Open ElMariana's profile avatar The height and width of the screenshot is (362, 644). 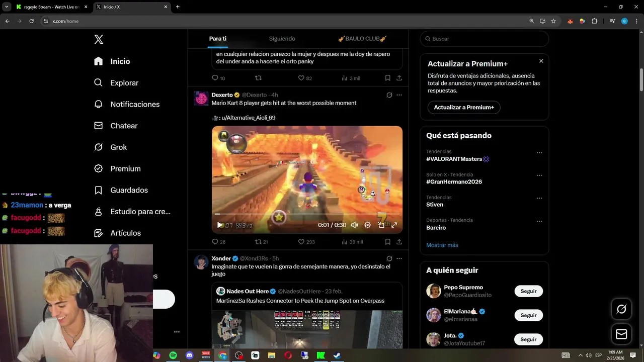click(x=434, y=315)
